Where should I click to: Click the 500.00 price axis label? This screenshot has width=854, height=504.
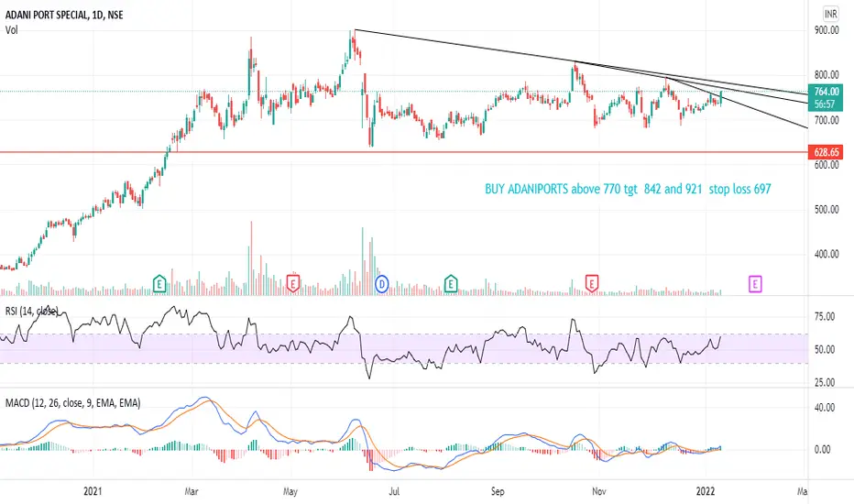pos(827,209)
